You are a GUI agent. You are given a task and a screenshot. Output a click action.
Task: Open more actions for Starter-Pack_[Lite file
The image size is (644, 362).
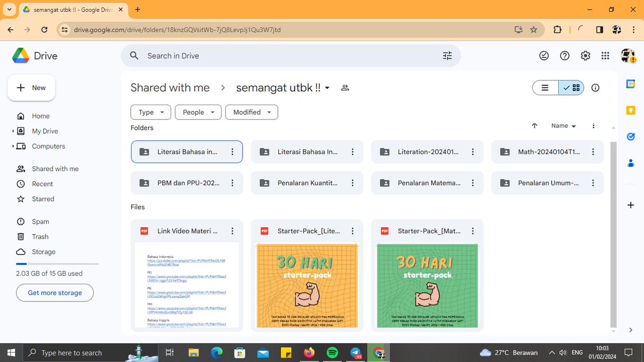[x=353, y=231]
